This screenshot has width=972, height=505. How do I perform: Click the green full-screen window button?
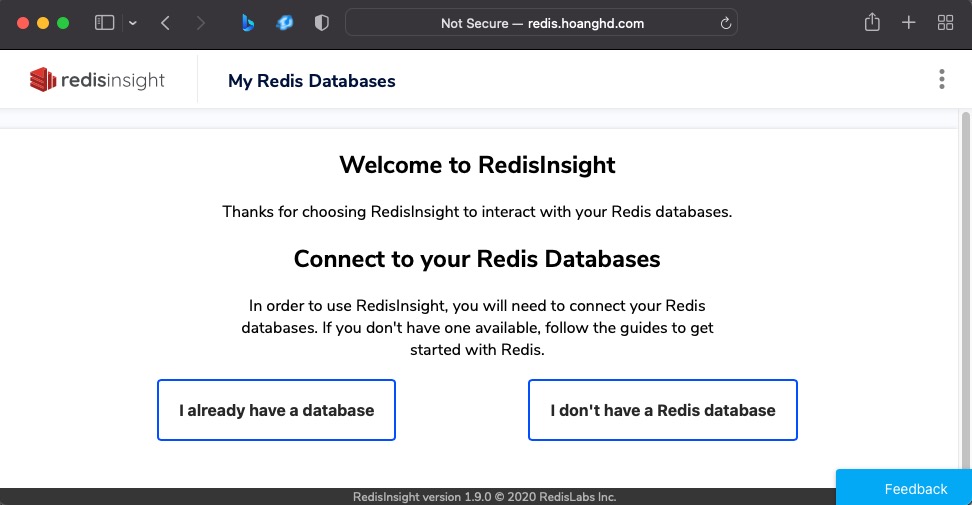coord(63,23)
